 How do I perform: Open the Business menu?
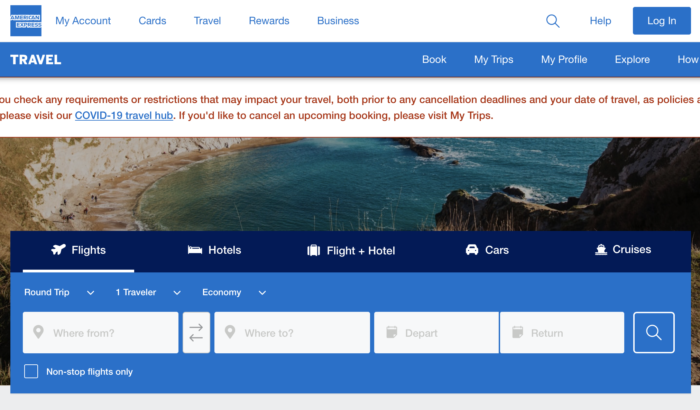click(x=338, y=21)
